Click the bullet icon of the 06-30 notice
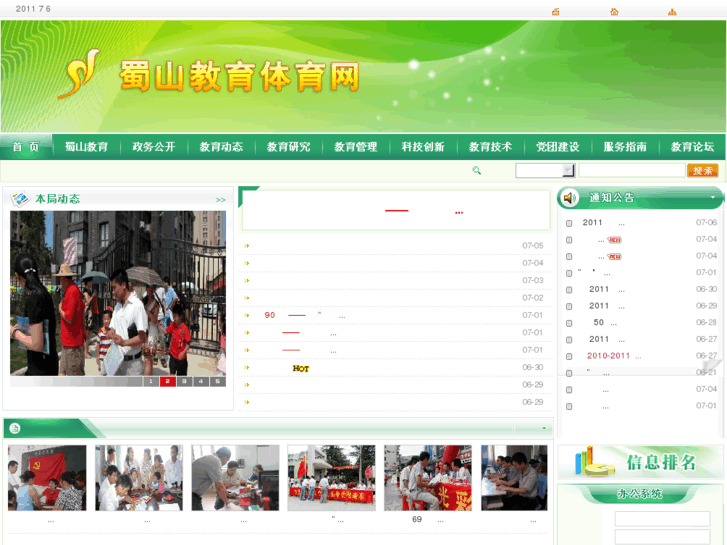 pyautogui.click(x=569, y=290)
